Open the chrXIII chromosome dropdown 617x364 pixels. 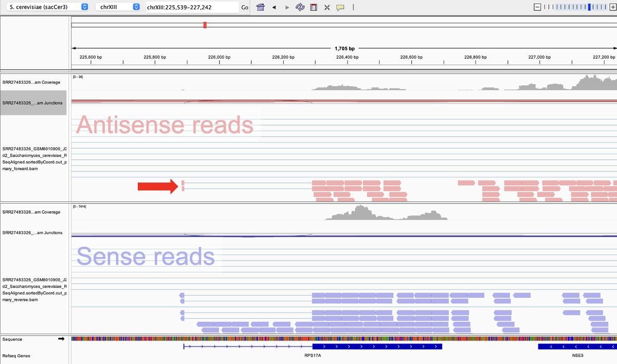pyautogui.click(x=118, y=7)
